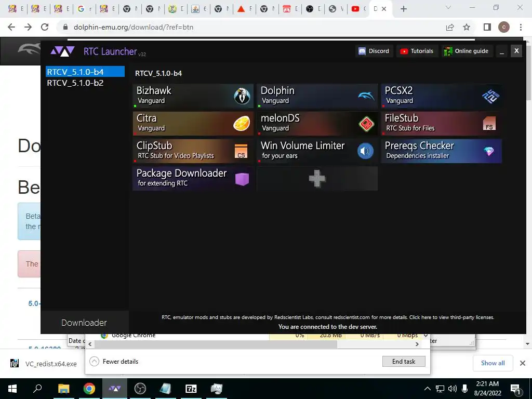Click the plus add-item tile
This screenshot has height=399, width=532.
coord(317,179)
